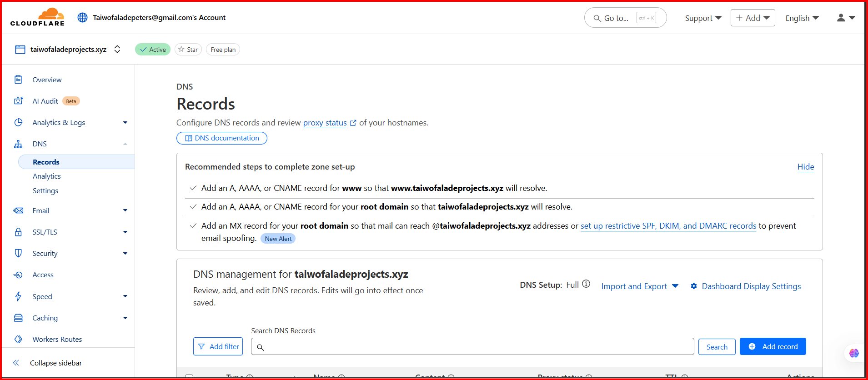Open the zone switcher arrows beside taiwofaladeprojects.xyz

click(x=117, y=49)
